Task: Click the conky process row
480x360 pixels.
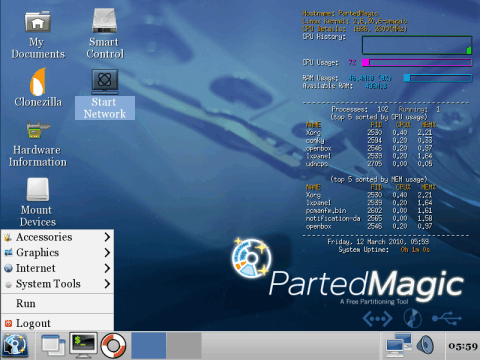Action: [369, 140]
